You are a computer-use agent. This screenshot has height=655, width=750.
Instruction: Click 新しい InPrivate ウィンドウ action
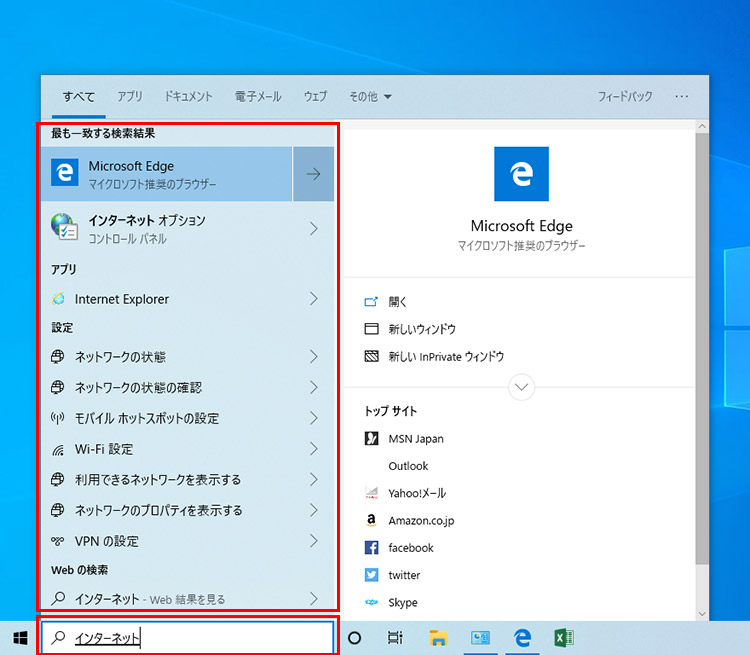pos(445,356)
